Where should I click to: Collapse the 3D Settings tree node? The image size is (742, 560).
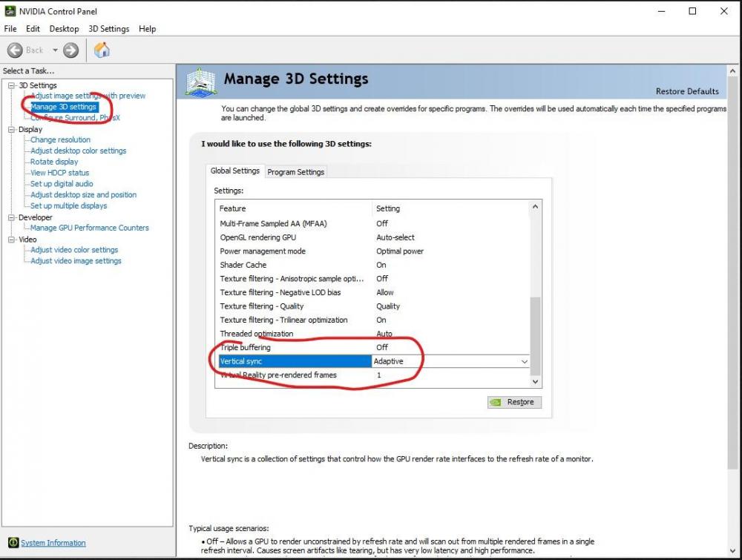tap(11, 85)
